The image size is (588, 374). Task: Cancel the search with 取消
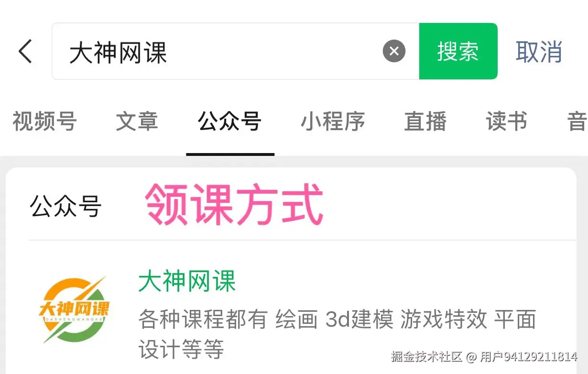coord(539,51)
